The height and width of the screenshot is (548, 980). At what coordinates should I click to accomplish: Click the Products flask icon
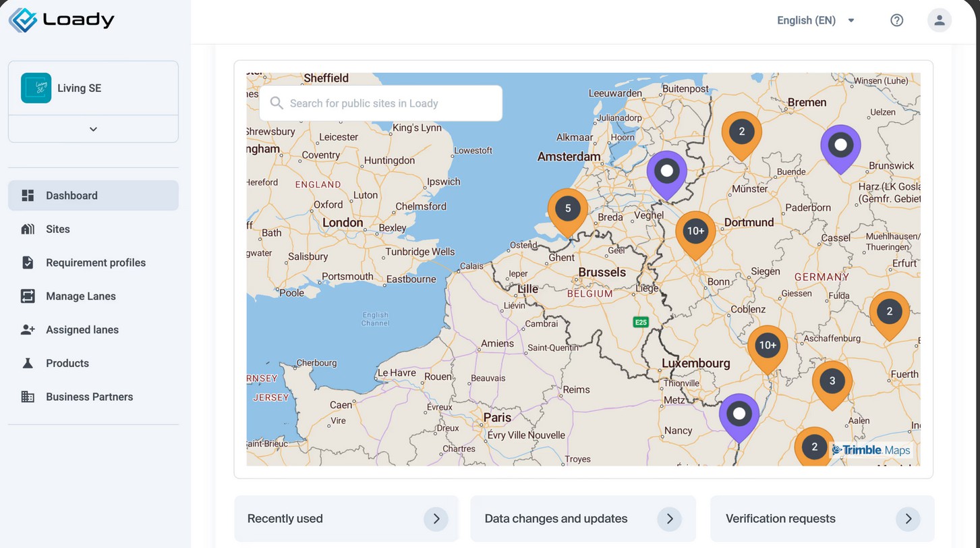pos(28,363)
